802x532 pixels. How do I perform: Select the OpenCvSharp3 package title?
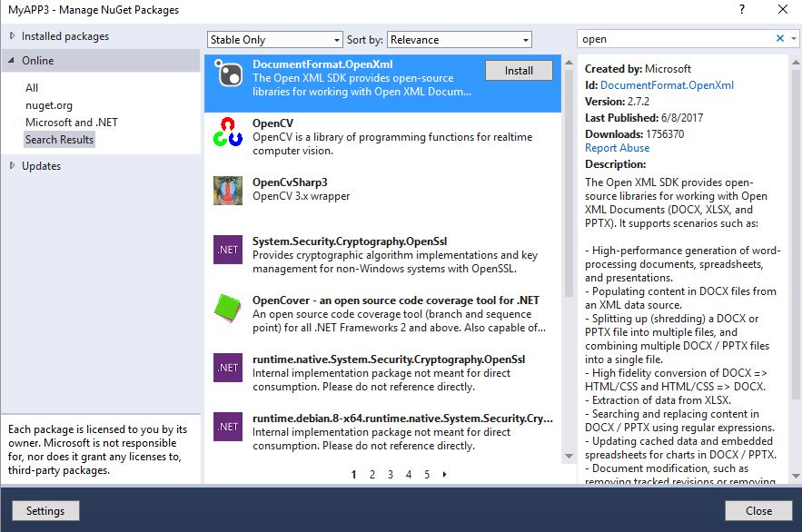pos(290,182)
